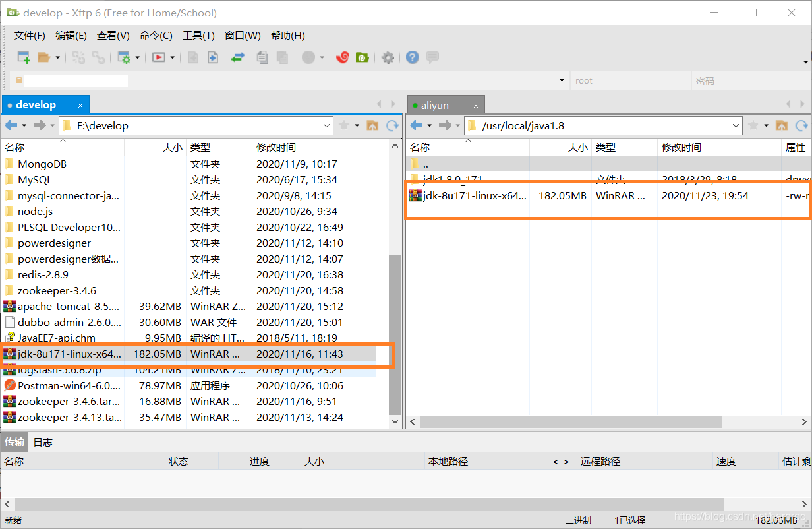Select the zookeeper-3.4.6 folder
This screenshot has height=529, width=812.
(x=57, y=290)
